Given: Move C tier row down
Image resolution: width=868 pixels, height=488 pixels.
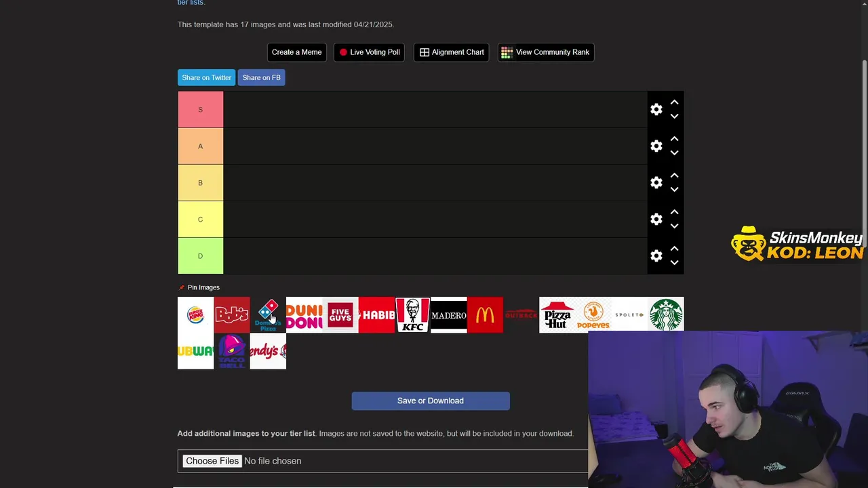Looking at the screenshot, I should tap(674, 226).
